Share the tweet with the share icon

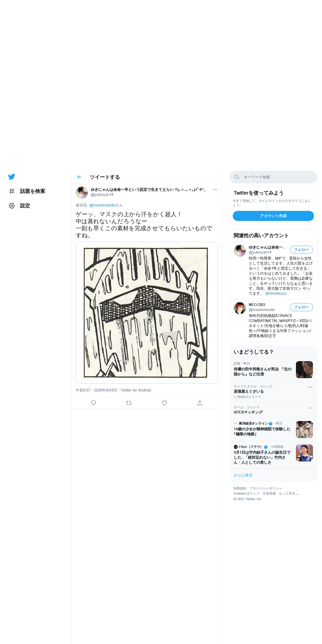[x=200, y=403]
